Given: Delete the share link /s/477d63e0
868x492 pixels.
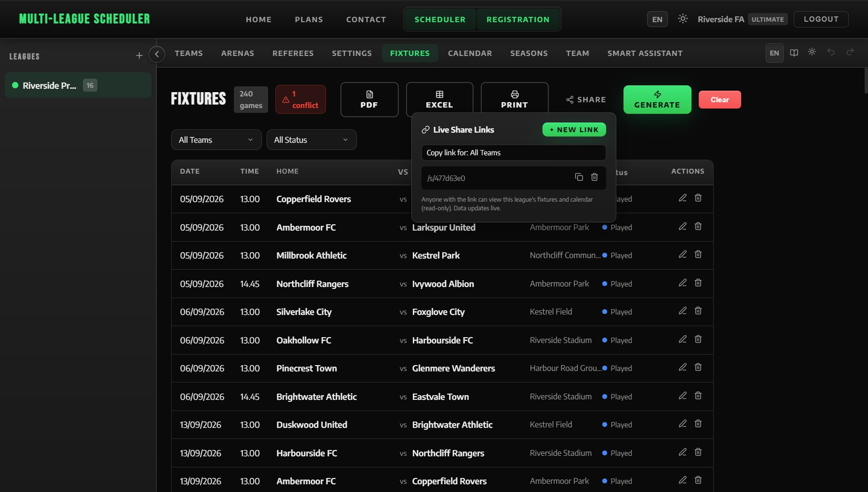Looking at the screenshot, I should (x=594, y=178).
